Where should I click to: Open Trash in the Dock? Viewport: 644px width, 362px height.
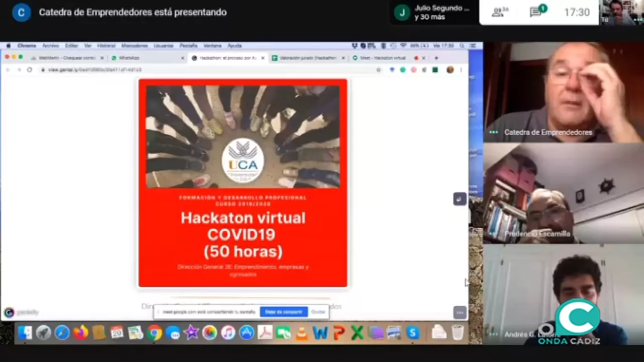click(x=457, y=333)
